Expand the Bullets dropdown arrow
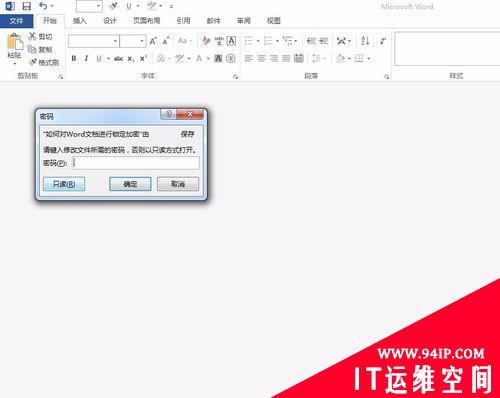This screenshot has width=500, height=398. coord(258,41)
